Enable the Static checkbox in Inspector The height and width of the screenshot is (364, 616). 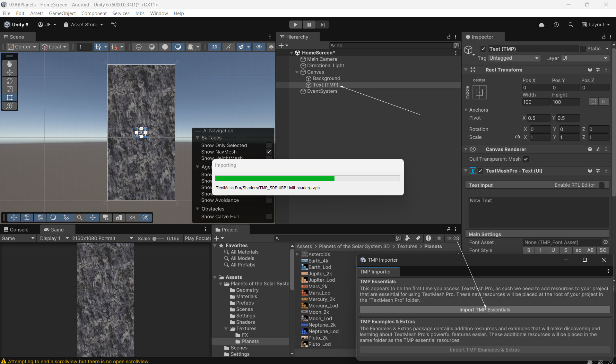coord(583,49)
